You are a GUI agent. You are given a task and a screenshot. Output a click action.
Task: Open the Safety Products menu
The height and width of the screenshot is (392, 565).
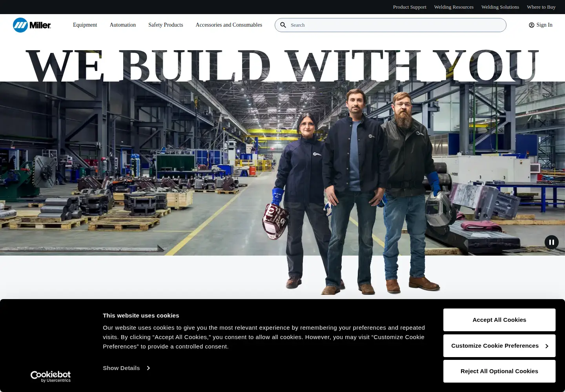[166, 25]
